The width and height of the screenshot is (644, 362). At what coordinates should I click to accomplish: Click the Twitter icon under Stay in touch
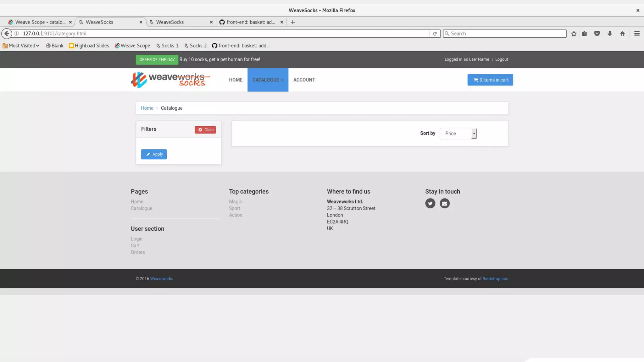(x=430, y=203)
